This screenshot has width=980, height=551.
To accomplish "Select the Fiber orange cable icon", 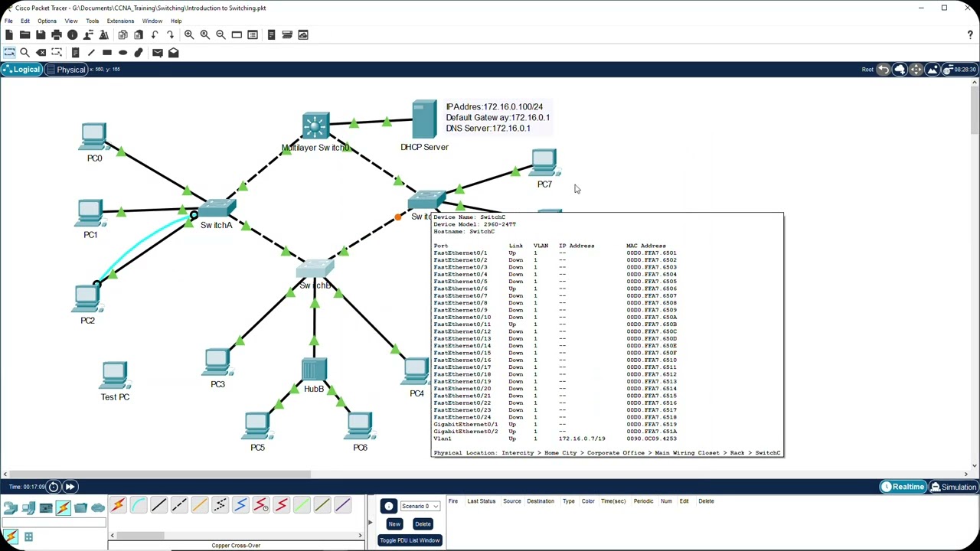I will click(199, 505).
